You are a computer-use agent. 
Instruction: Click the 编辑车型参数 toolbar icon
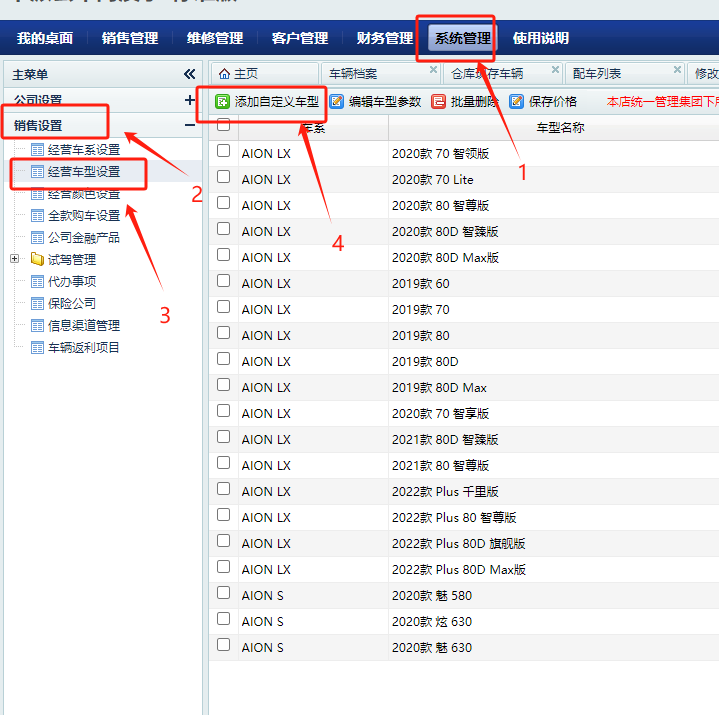337,101
